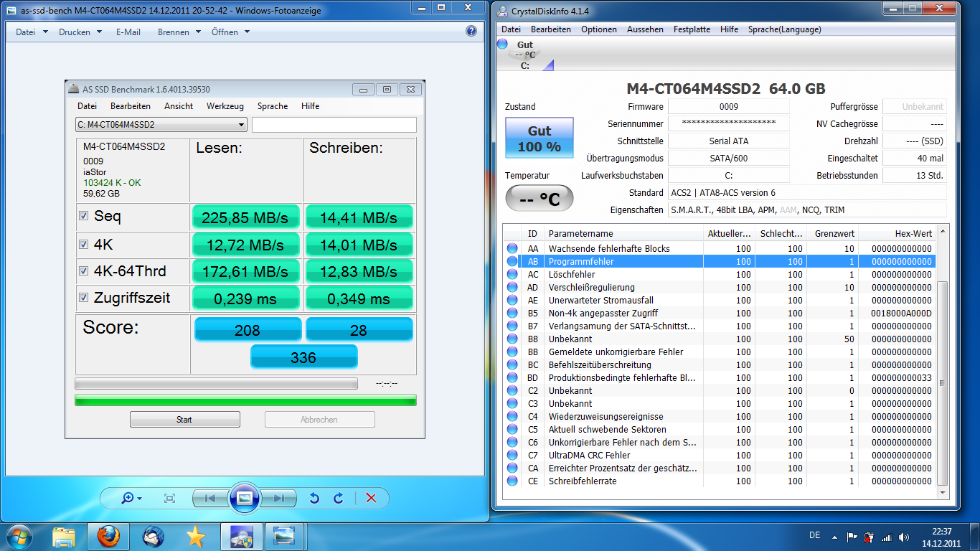Open Sprache(Language) menu in CrystalDiskInfo
Image resolution: width=980 pixels, height=551 pixels.
tap(785, 29)
